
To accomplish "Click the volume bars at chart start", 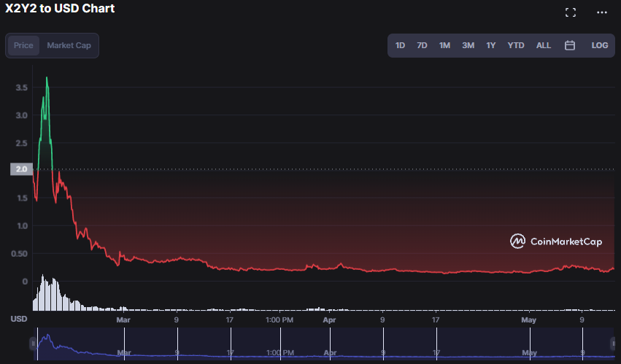I will pos(45,293).
